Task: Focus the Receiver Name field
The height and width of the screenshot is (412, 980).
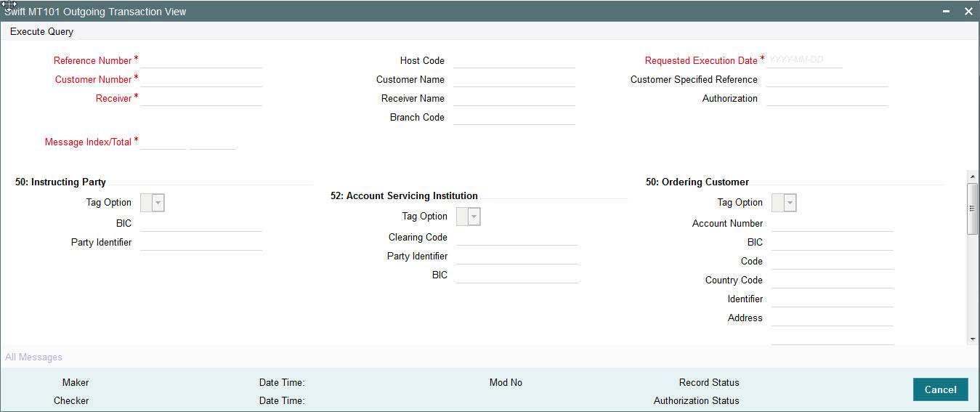Action: (514, 98)
